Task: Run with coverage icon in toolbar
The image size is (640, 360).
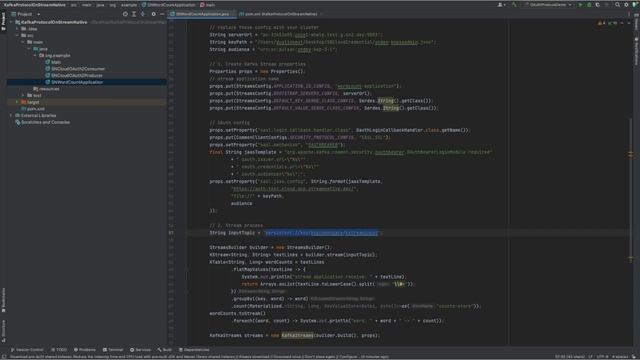Action: [598, 5]
